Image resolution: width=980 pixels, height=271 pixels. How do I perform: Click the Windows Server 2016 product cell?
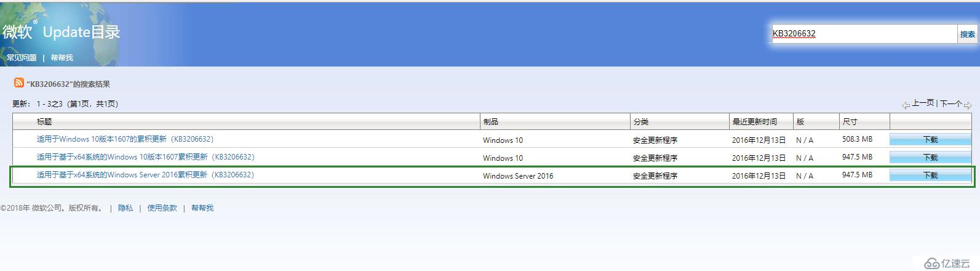coord(518,176)
